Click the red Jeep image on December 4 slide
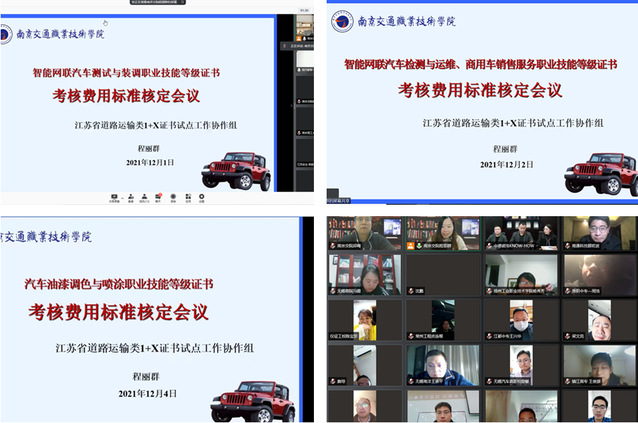 tap(253, 400)
